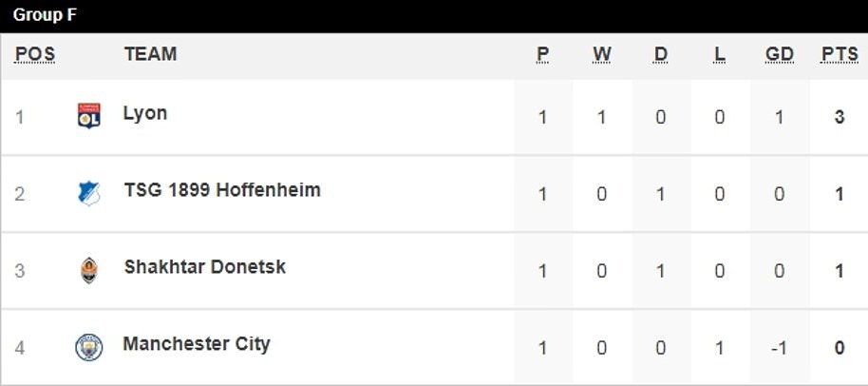Click the POS column header
Screen dimensions: 868x386
click(35, 54)
